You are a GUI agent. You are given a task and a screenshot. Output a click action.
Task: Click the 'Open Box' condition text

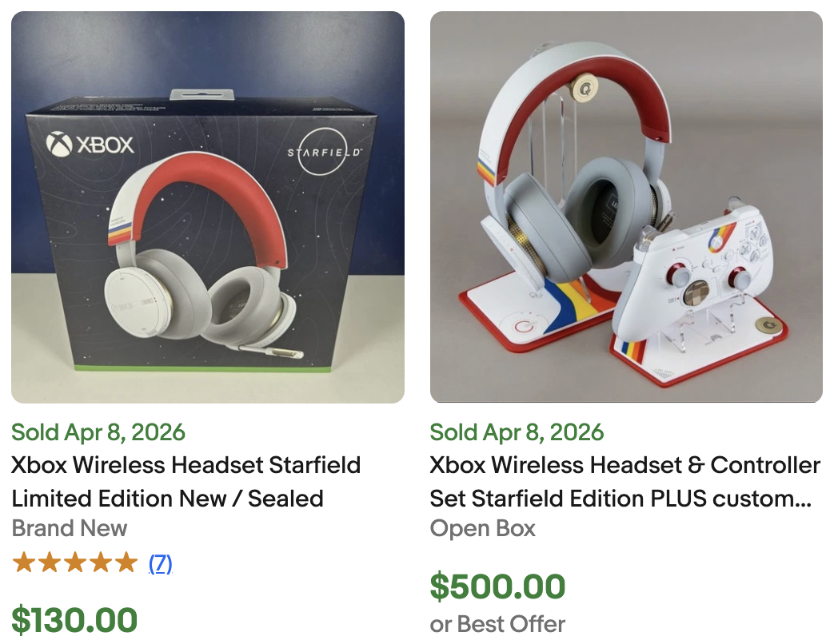pyautogui.click(x=481, y=528)
